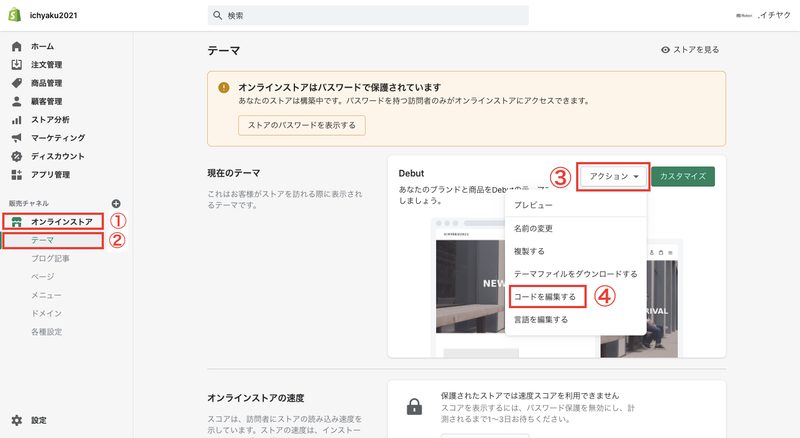The height and width of the screenshot is (438, 800).
Task: Click the ストア分析 bar chart icon
Action: pyautogui.click(x=17, y=119)
